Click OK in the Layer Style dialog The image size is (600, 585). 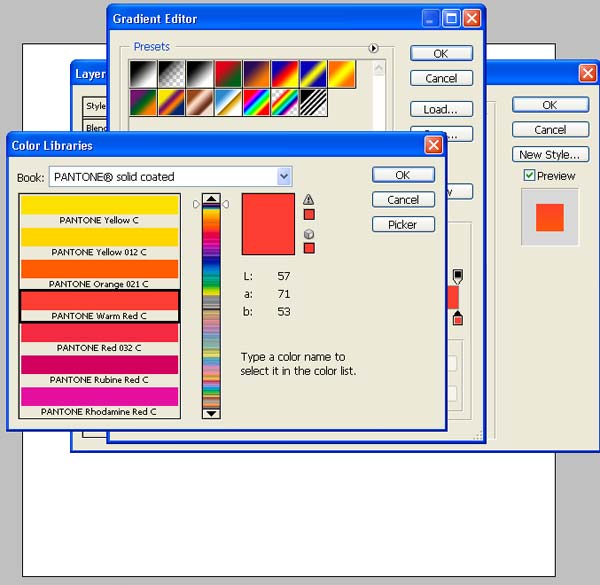point(550,105)
